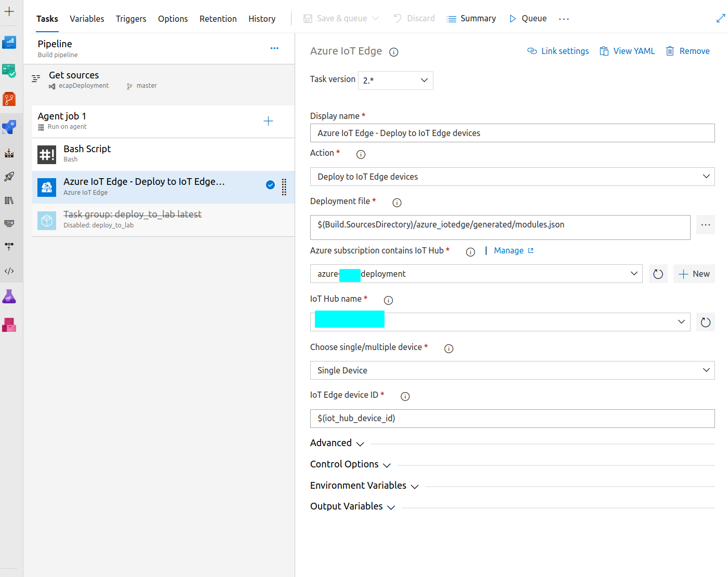Open Azure subscription dropdown
Screen dimensions: 728x577
click(x=476, y=274)
